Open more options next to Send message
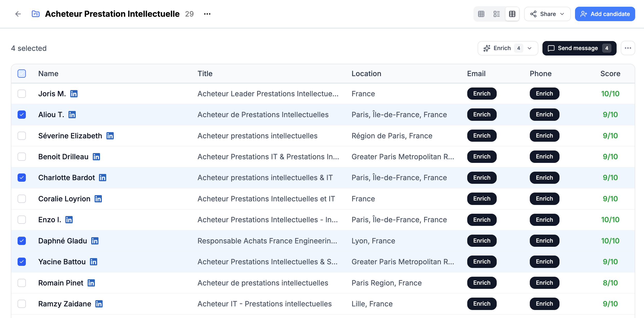The width and height of the screenshot is (644, 318). [x=628, y=48]
